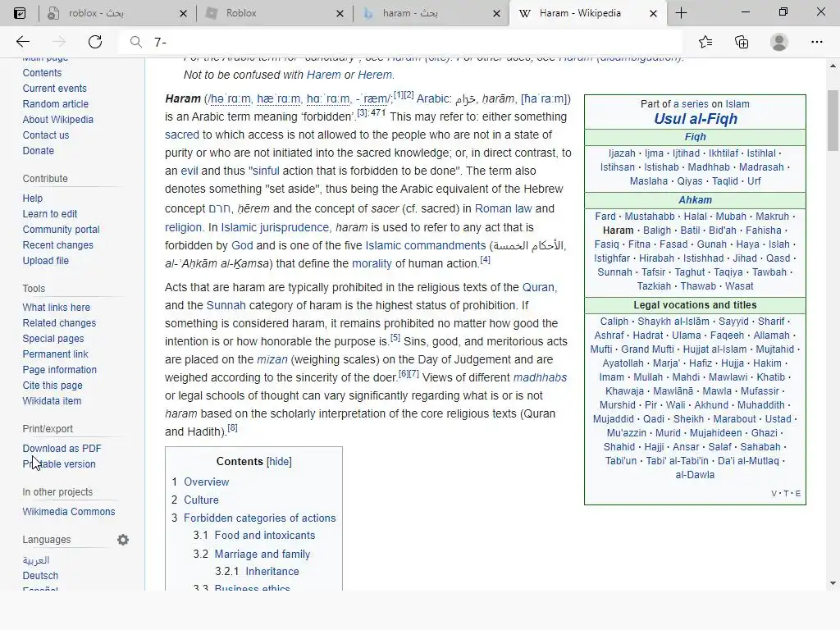Open Community portal link
The image size is (840, 630).
click(61, 230)
